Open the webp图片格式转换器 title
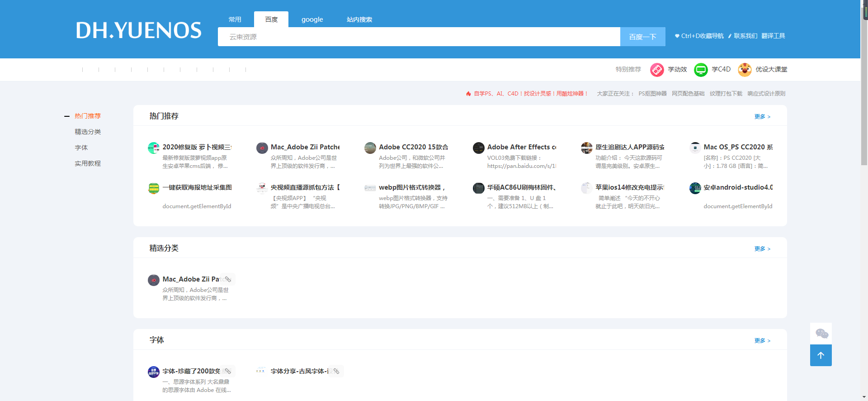Viewport: 868px width, 401px height. coord(412,188)
